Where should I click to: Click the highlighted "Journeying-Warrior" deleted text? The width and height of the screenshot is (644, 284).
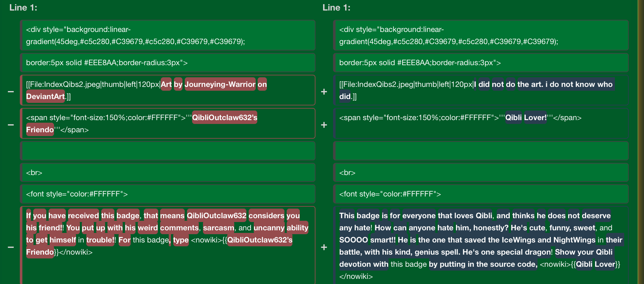pos(220,84)
